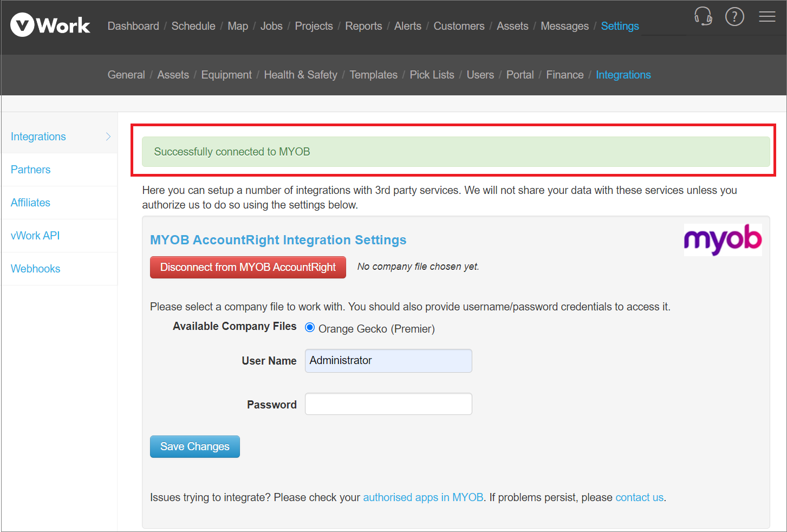Go to Dashboard in the top navigation
The height and width of the screenshot is (532, 787).
tap(133, 26)
